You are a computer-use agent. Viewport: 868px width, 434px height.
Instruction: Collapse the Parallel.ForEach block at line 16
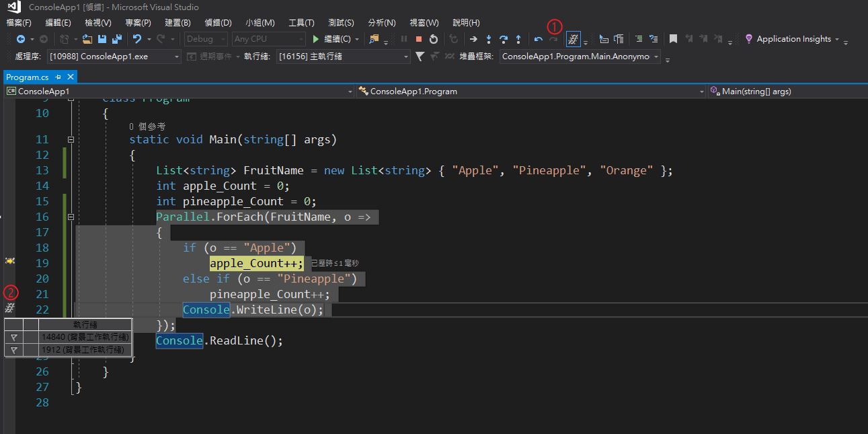pos(71,217)
